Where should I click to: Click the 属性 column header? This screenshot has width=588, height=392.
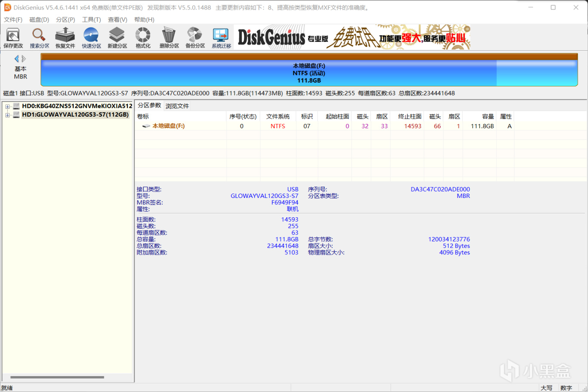coord(505,117)
